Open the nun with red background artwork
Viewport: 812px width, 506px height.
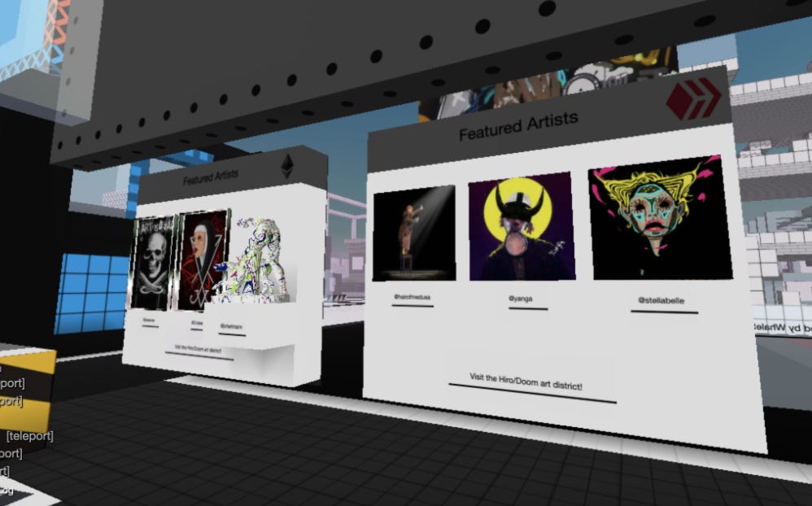click(203, 259)
